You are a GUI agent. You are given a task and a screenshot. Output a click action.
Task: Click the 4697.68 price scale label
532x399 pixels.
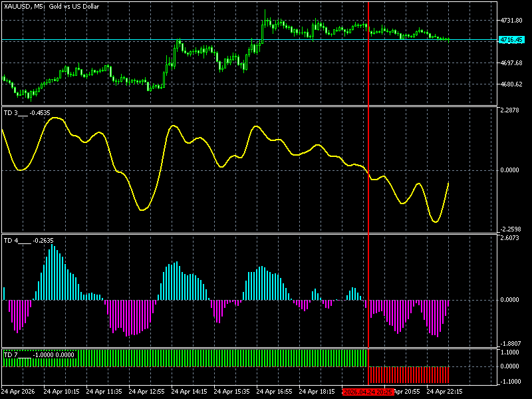(511, 63)
